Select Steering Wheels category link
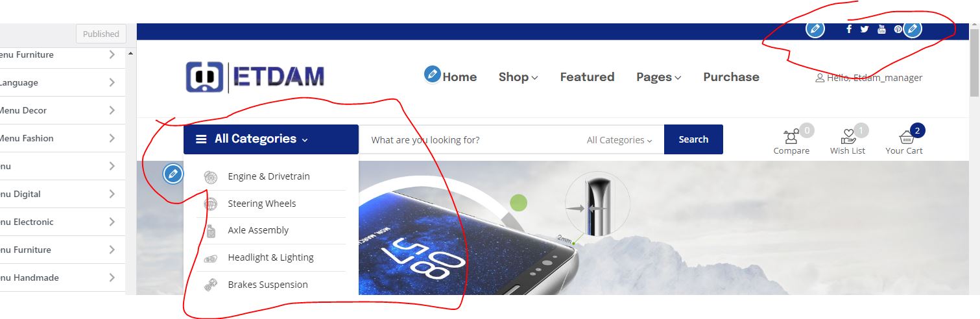The image size is (980, 319). pyautogui.click(x=262, y=204)
